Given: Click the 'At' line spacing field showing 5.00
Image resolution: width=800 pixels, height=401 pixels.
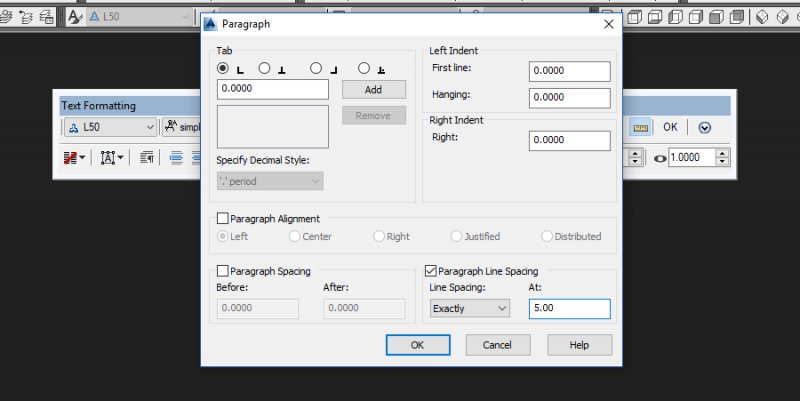Looking at the screenshot, I should [570, 309].
